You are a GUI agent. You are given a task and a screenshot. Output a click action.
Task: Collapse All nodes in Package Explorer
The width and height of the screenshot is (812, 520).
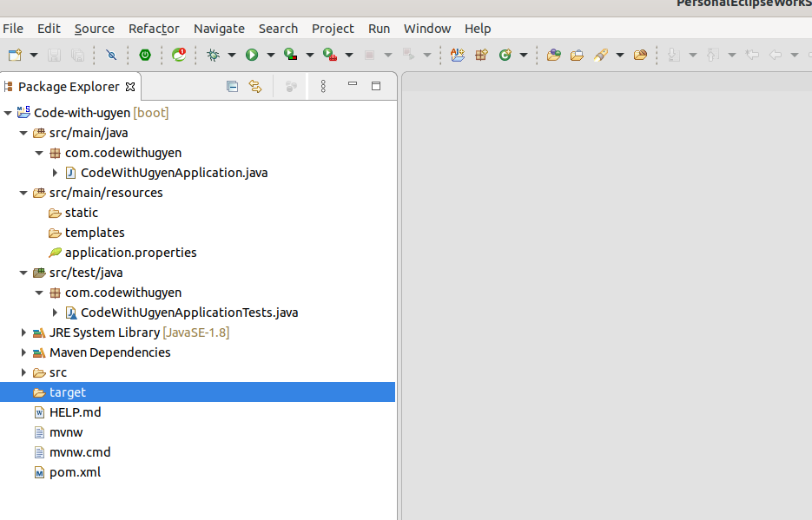[231, 86]
